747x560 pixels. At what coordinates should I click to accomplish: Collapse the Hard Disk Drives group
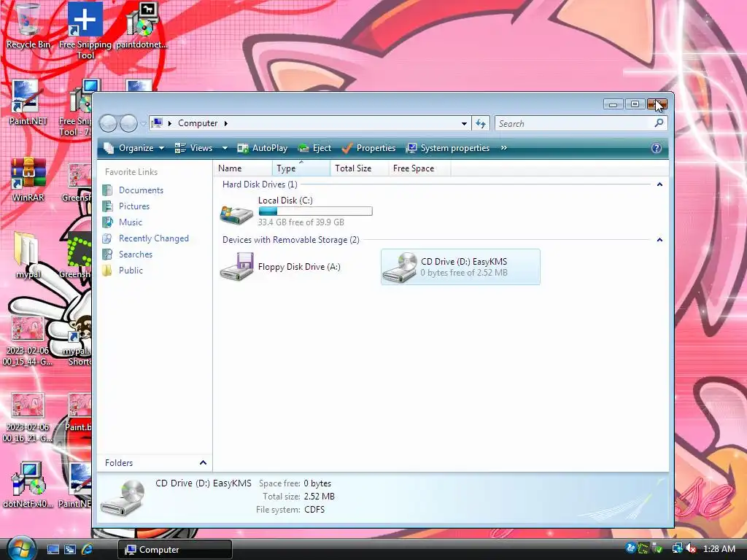click(x=659, y=184)
